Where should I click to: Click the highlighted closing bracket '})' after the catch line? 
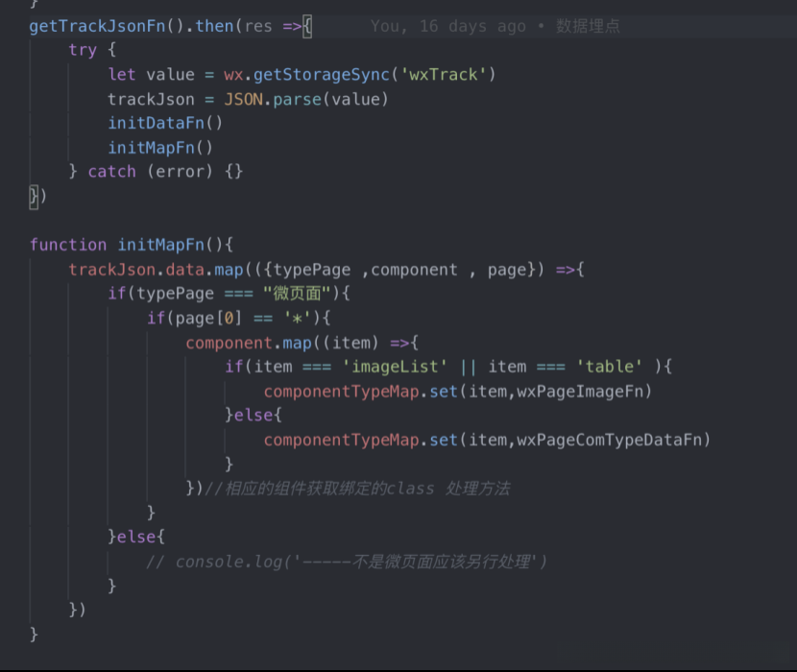click(38, 196)
